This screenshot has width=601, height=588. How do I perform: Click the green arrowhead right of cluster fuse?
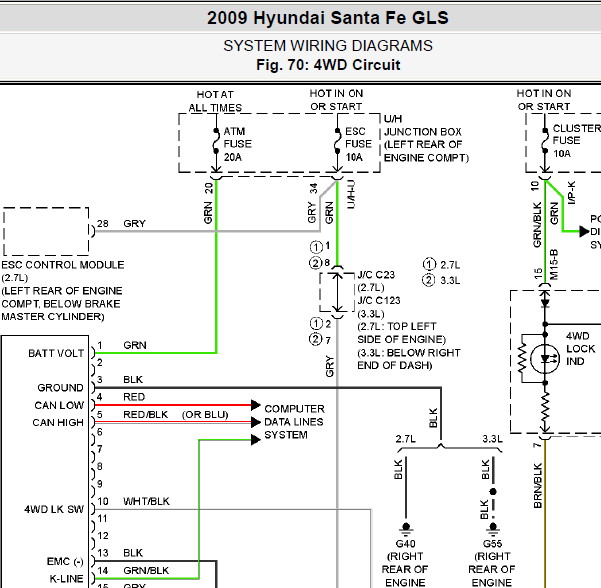coord(585,231)
